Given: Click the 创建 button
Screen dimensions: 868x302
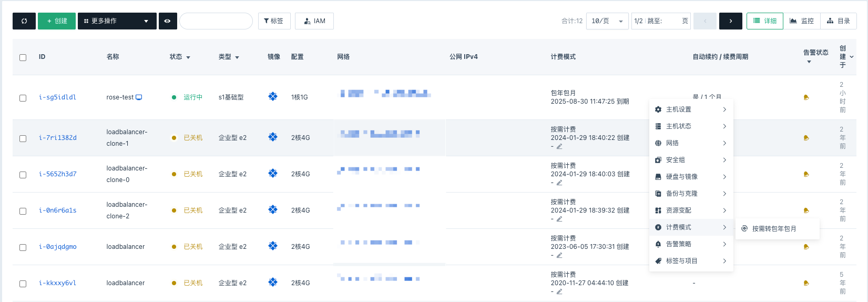Looking at the screenshot, I should [57, 21].
